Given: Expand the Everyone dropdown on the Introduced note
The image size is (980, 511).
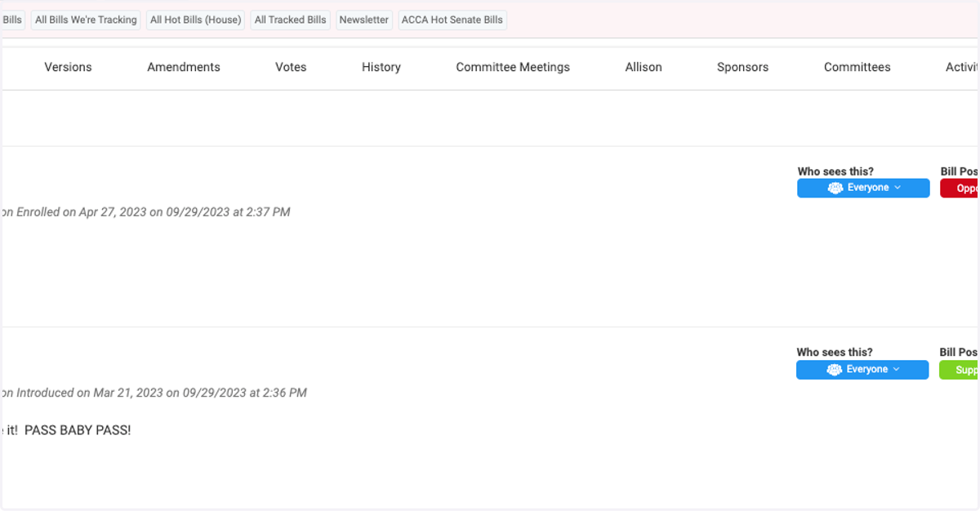Looking at the screenshot, I should pos(862,370).
